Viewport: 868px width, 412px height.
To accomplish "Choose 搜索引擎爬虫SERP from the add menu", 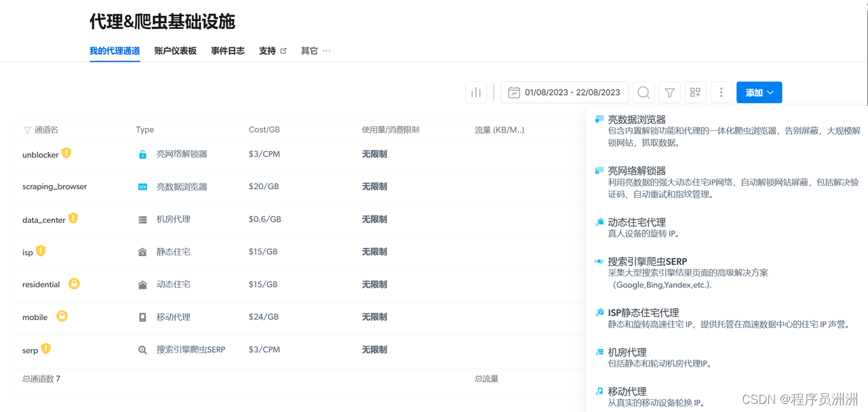I will pyautogui.click(x=647, y=262).
